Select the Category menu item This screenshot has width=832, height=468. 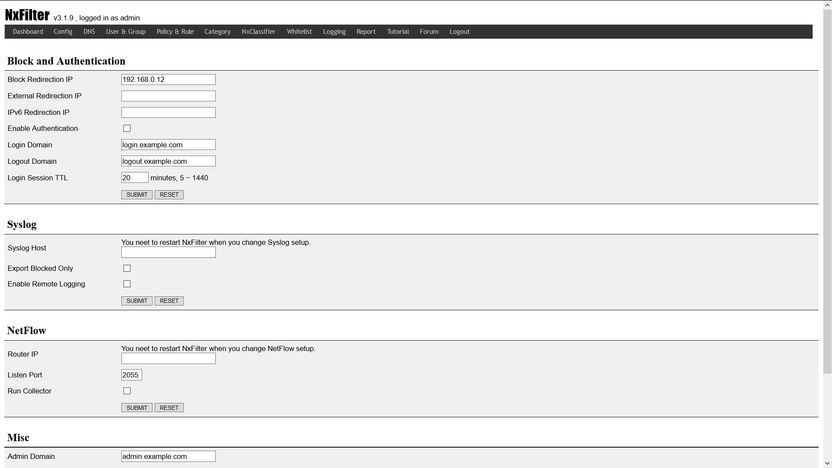218,32
